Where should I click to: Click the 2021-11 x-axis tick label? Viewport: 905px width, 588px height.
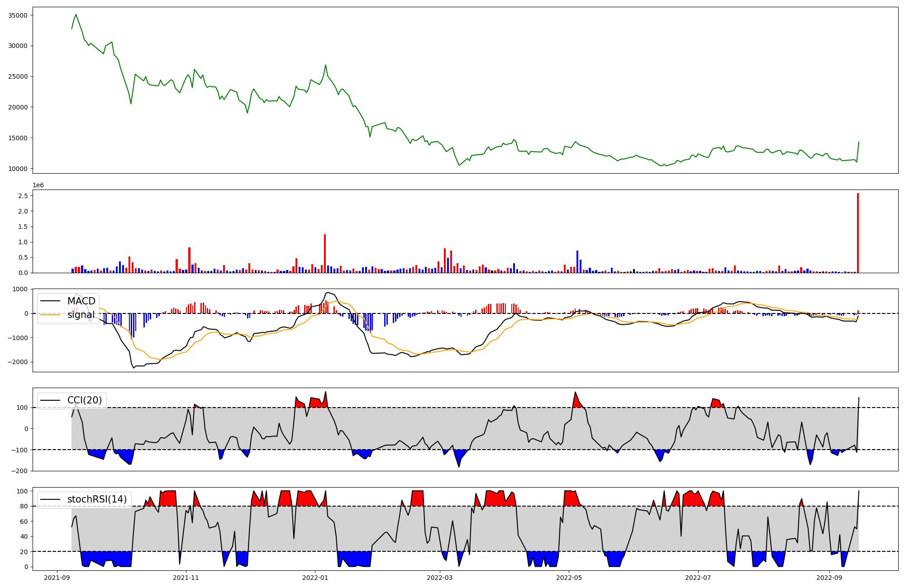[186, 578]
